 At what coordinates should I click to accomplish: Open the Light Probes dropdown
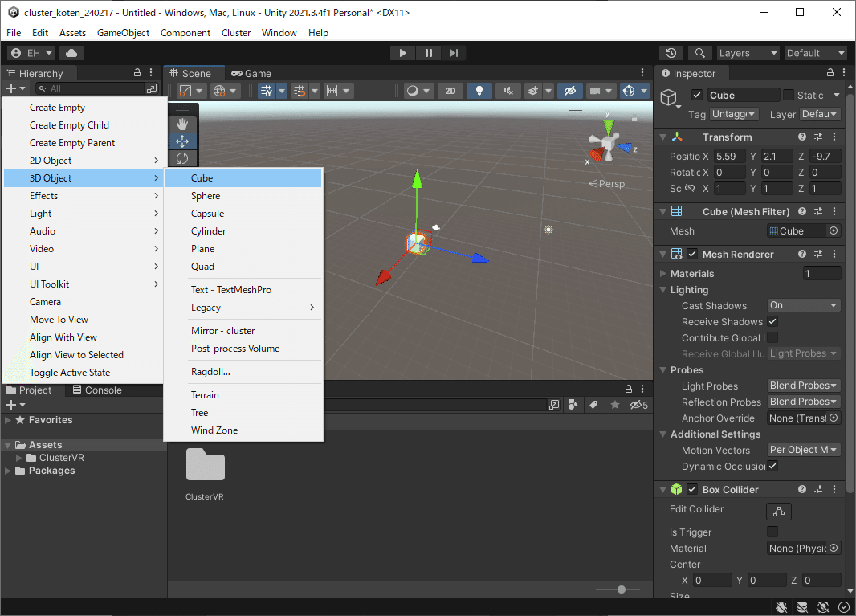(804, 386)
